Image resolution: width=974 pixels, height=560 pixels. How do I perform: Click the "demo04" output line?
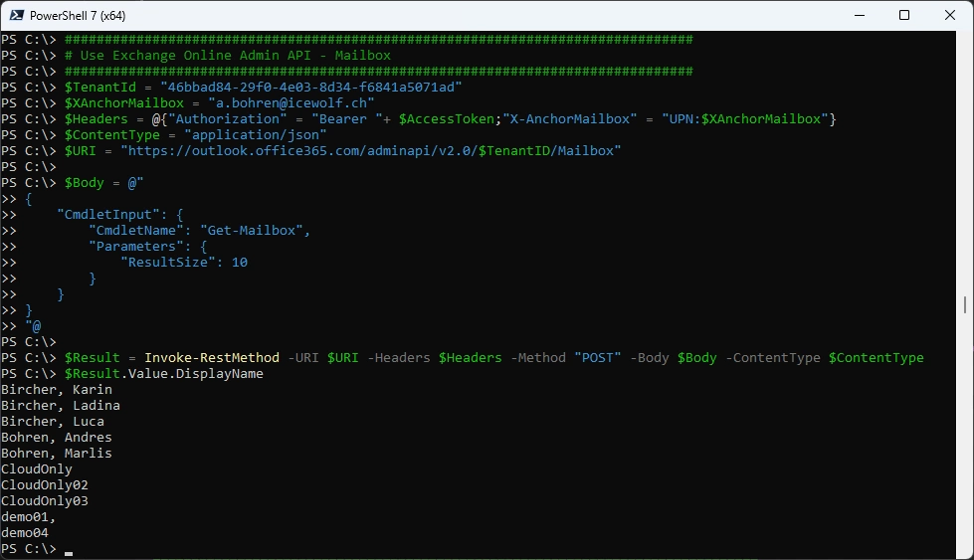(24, 533)
